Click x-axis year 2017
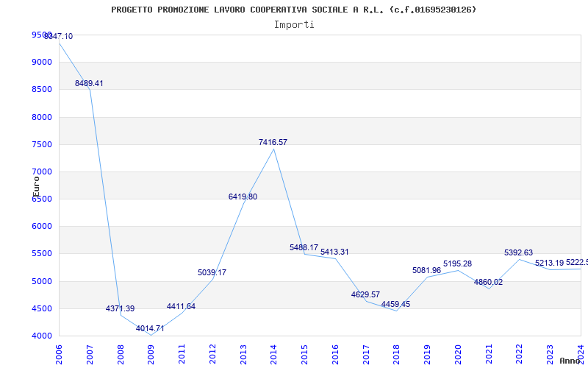 click(x=366, y=355)
